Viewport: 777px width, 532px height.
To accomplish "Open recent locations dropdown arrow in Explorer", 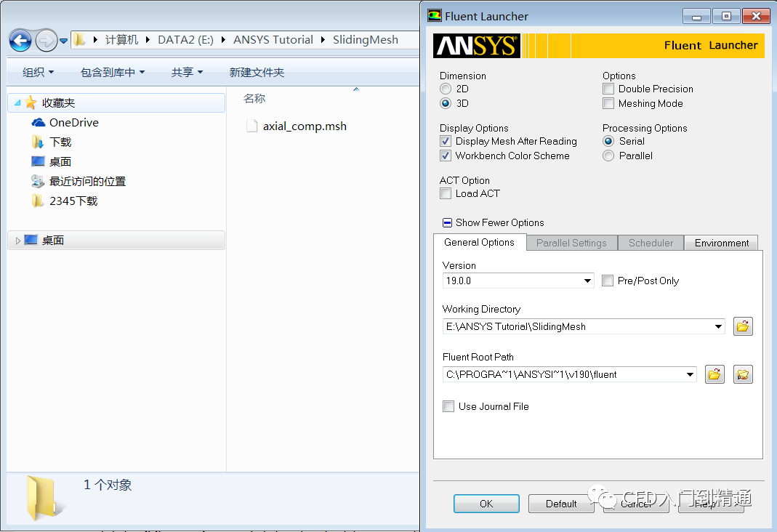I will point(64,41).
